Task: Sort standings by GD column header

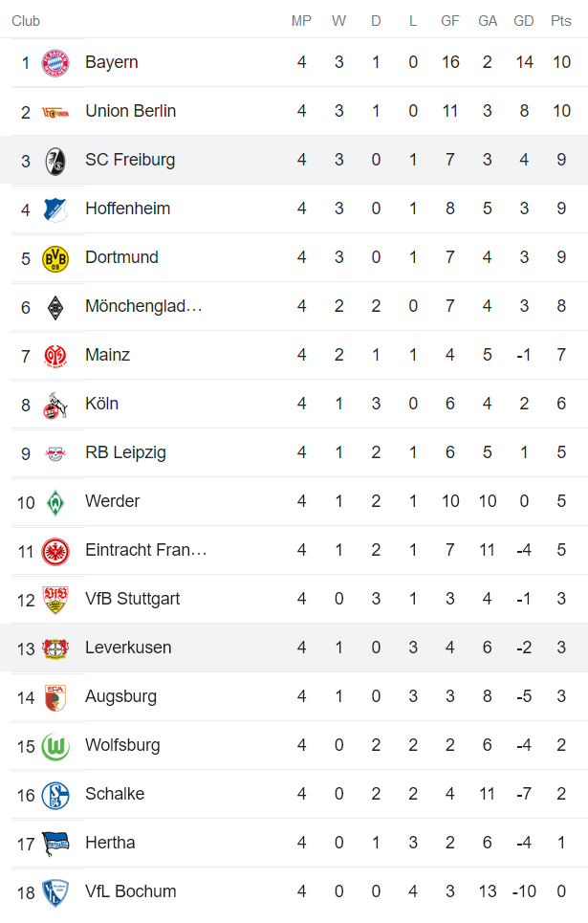Action: click(523, 20)
